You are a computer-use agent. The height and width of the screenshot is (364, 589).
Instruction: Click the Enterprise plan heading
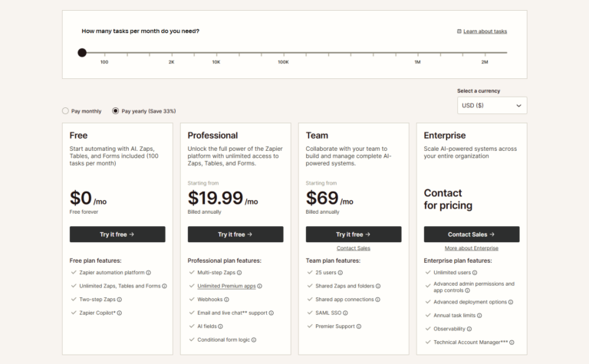point(445,135)
